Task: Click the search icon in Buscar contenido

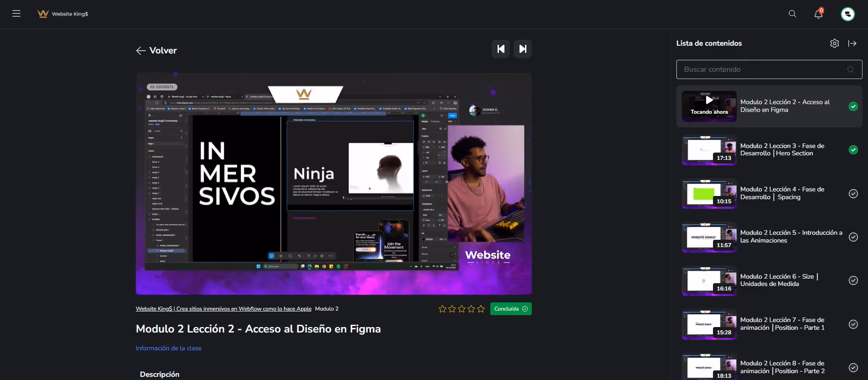Action: [851, 69]
